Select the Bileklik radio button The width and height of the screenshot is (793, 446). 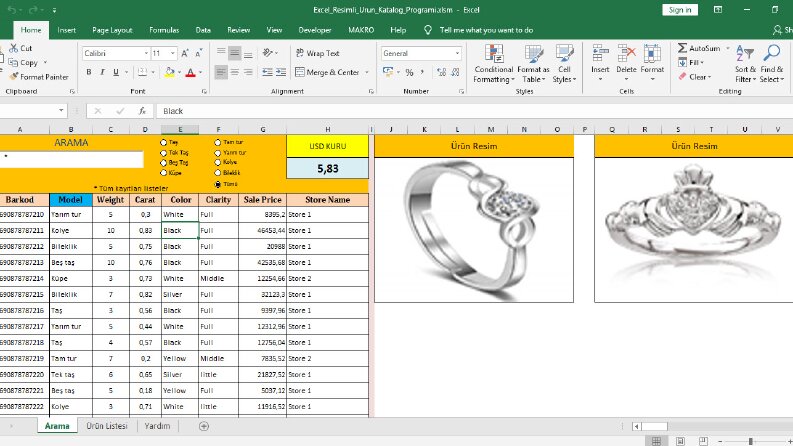coord(217,173)
